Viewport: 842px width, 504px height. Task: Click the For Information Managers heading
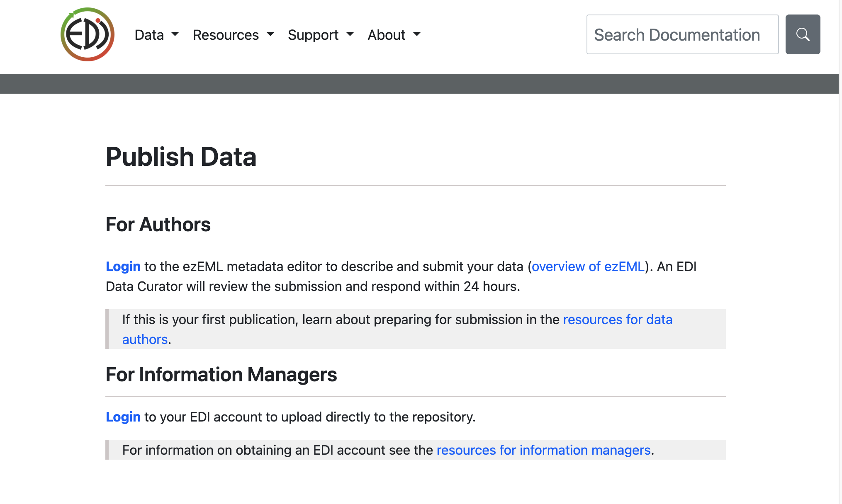pyautogui.click(x=221, y=374)
